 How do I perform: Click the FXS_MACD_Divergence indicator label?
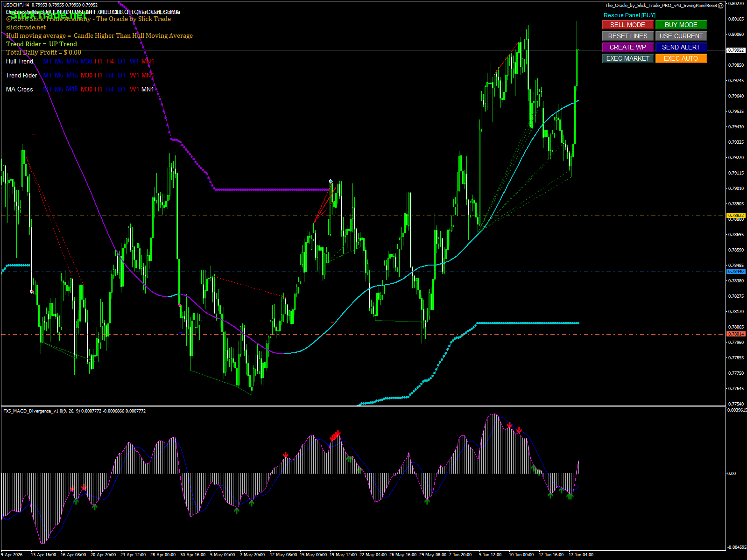click(x=74, y=411)
